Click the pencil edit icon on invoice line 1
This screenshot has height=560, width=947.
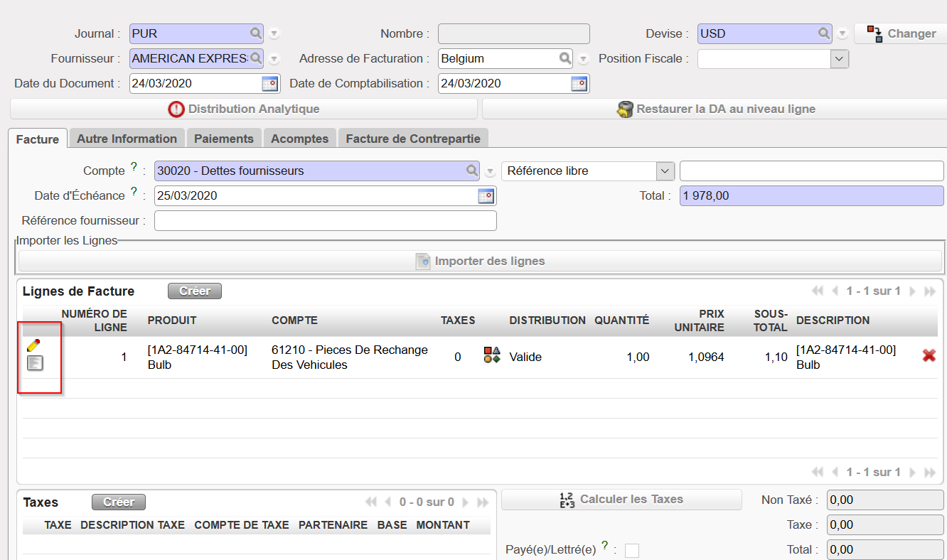click(33, 345)
